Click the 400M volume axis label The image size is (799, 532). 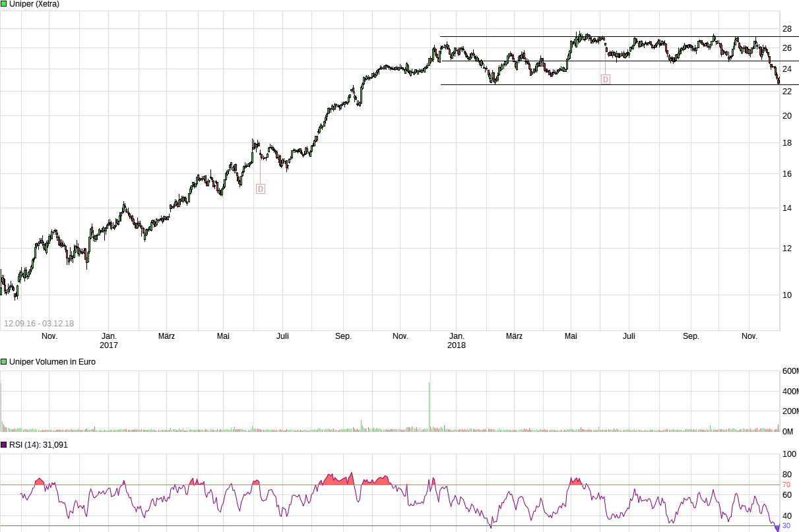[x=790, y=392]
